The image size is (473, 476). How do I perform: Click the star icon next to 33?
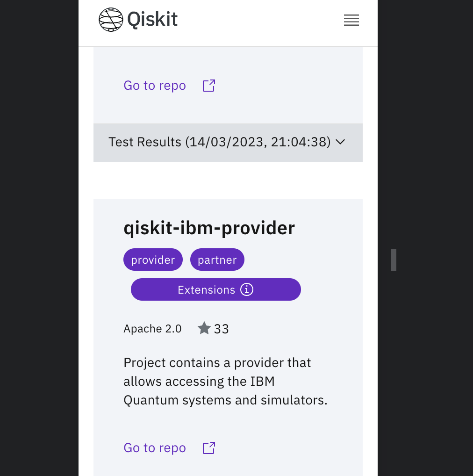[x=204, y=328]
